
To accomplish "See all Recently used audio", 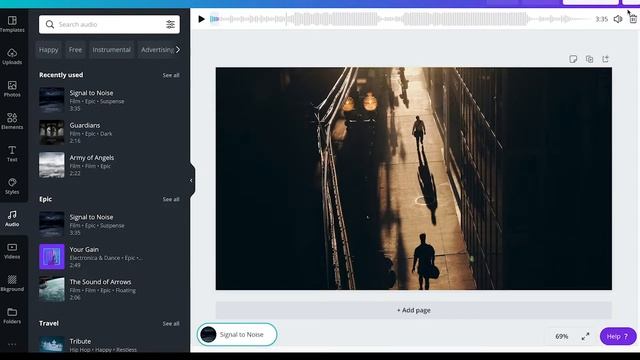I will click(x=171, y=75).
